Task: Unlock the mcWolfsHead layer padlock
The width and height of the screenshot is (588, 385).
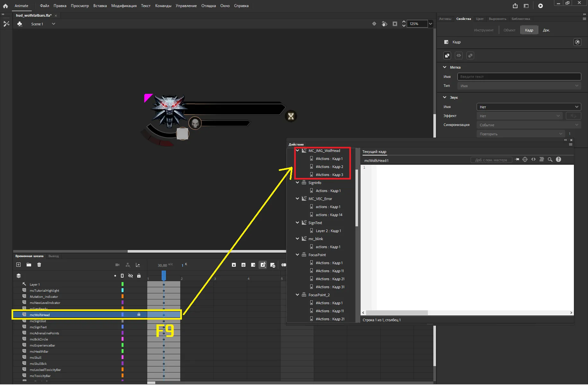Action: coord(139,314)
